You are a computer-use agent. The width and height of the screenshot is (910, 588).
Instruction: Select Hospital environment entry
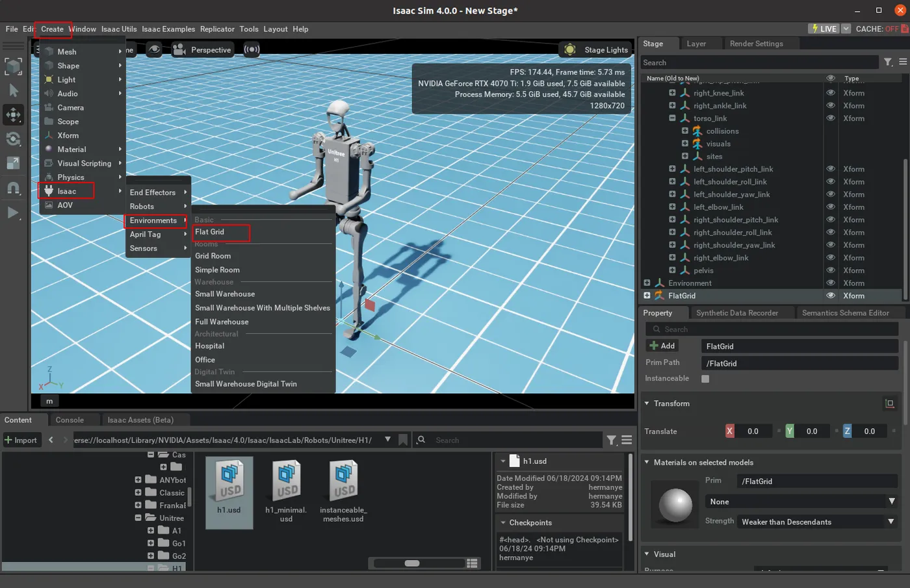(209, 346)
